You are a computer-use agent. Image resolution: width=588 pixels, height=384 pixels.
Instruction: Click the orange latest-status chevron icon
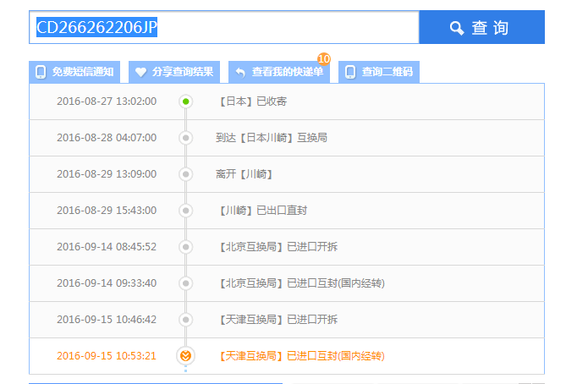coord(185,355)
